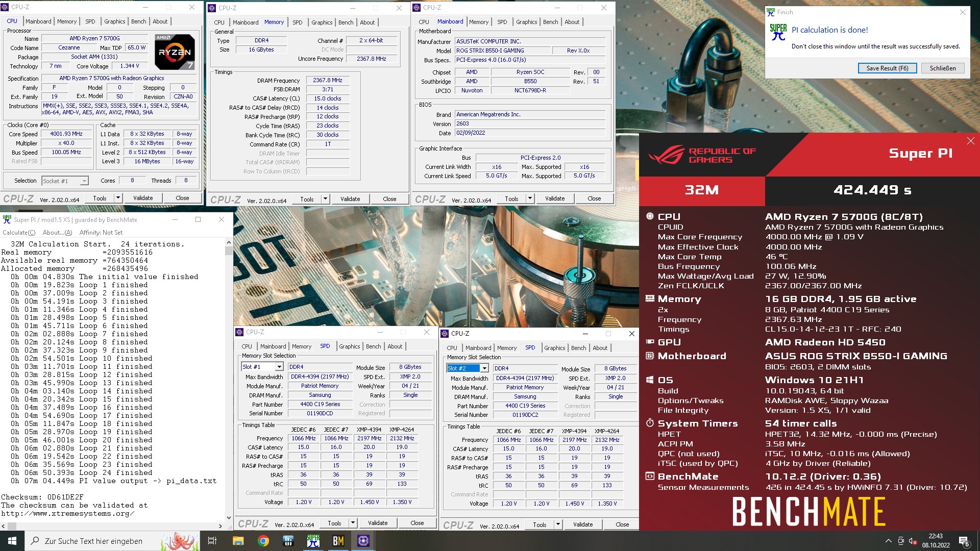Expand Tools arrow in Slot #2 SPD window

(558, 524)
